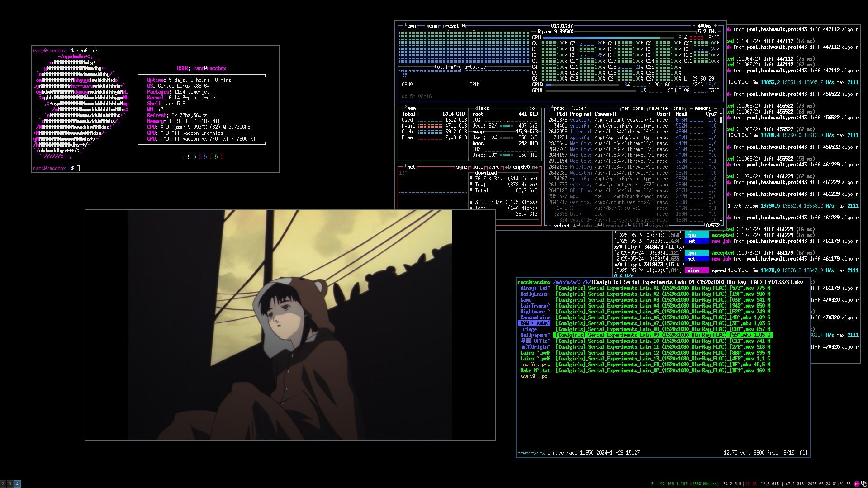This screenshot has height=488, width=868.
Task: Click 'zero' to reset net totals
Action: [494, 167]
